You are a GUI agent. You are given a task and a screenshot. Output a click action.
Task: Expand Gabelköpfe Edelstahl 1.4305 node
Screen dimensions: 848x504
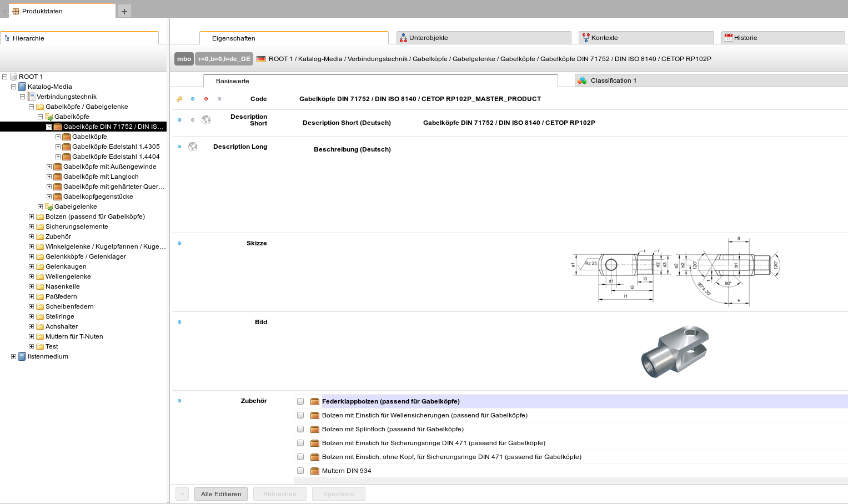[58, 147]
